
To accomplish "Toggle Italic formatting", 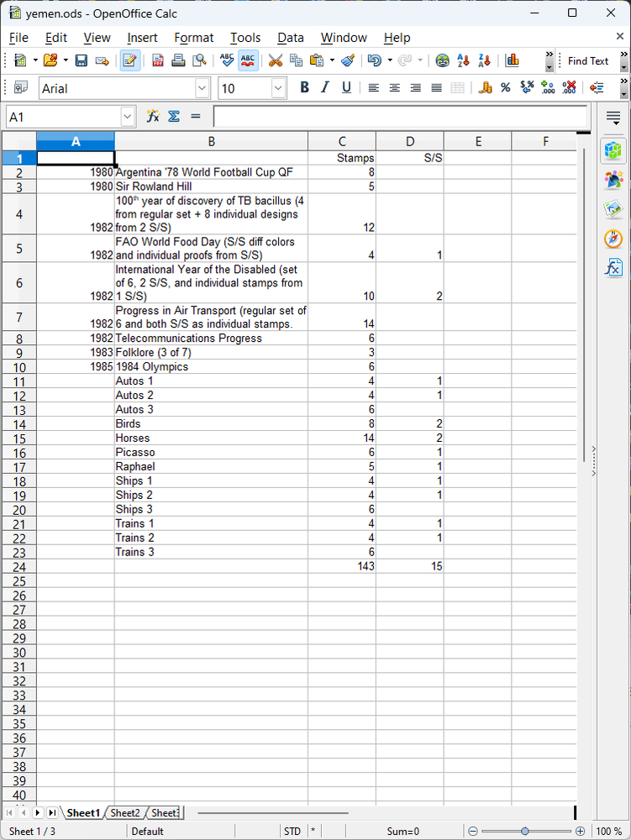I will click(325, 88).
